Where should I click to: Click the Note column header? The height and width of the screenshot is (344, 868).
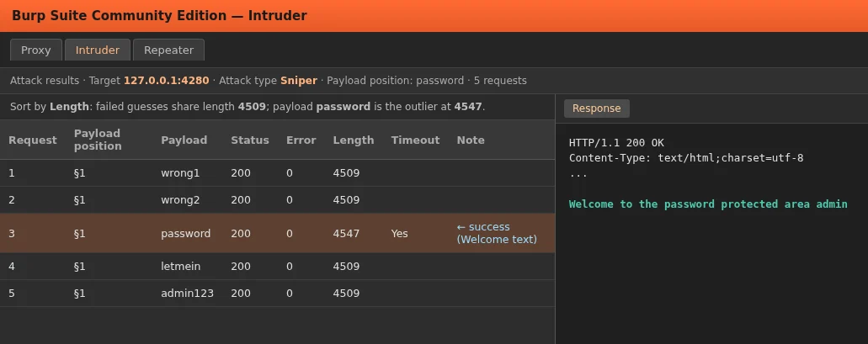(471, 140)
